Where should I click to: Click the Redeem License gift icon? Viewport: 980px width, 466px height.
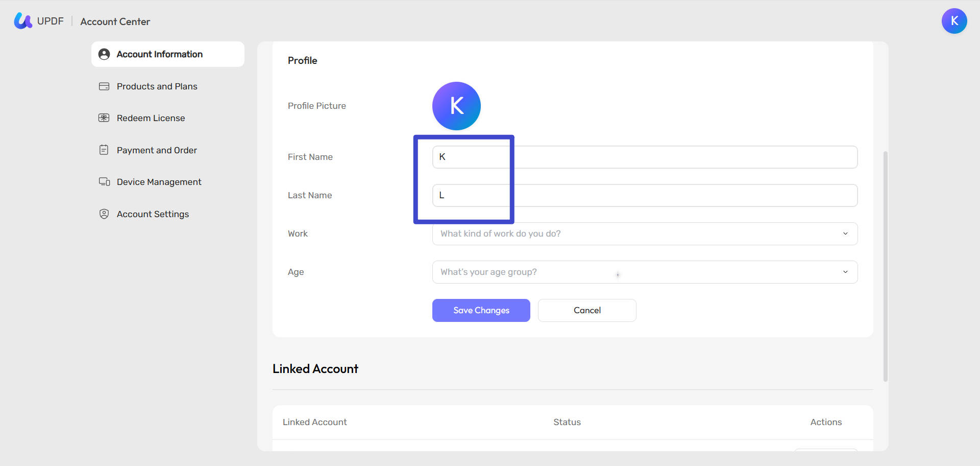click(x=104, y=118)
